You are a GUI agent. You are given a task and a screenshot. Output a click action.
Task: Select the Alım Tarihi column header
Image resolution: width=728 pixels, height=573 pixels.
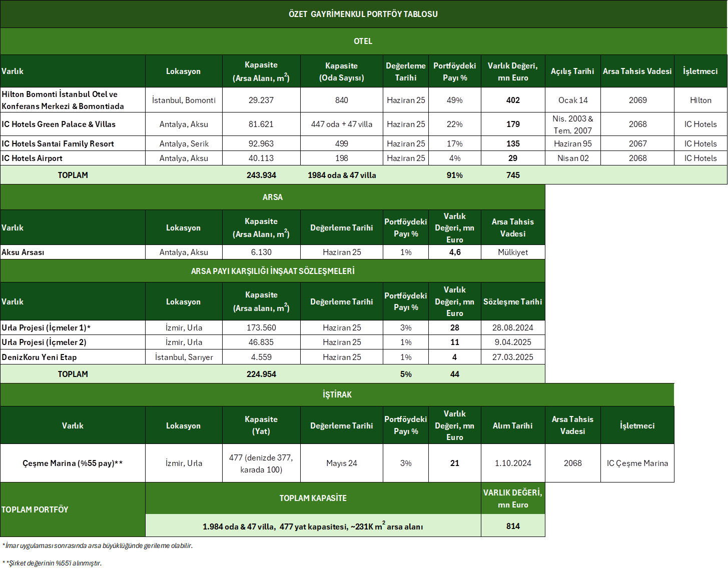click(512, 425)
